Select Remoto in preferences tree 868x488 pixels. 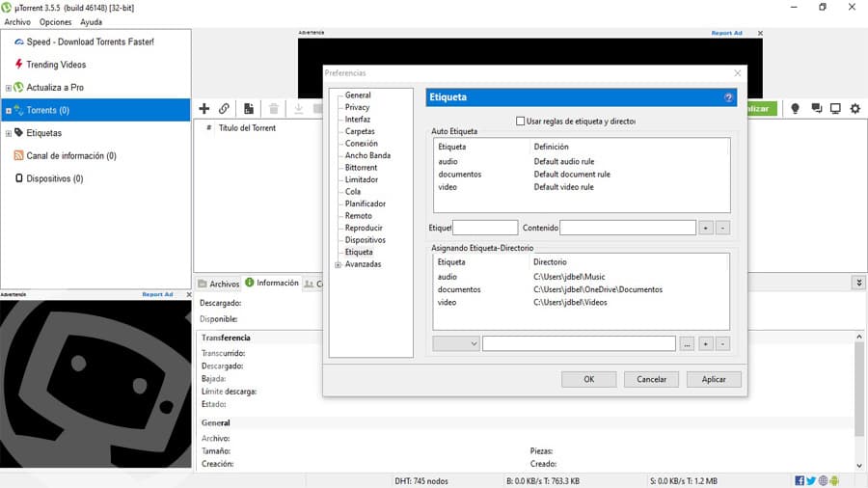358,216
